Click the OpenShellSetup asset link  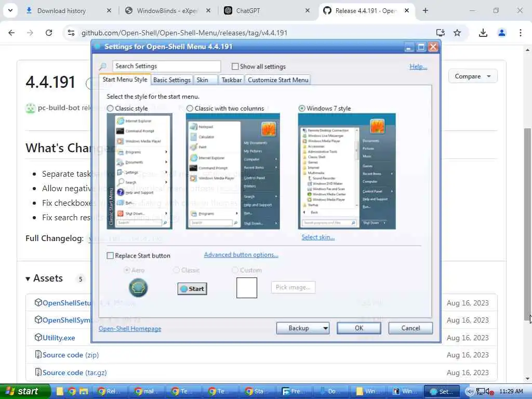pos(66,303)
